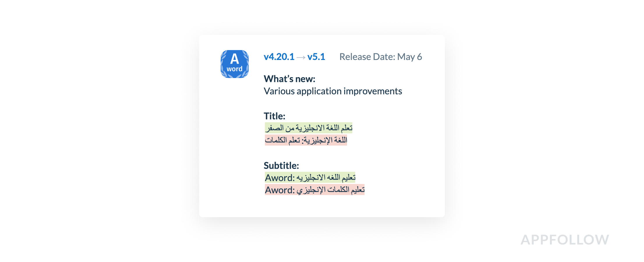Click the green-highlighted Aword subtitle line
644x262 pixels.
[310, 178]
